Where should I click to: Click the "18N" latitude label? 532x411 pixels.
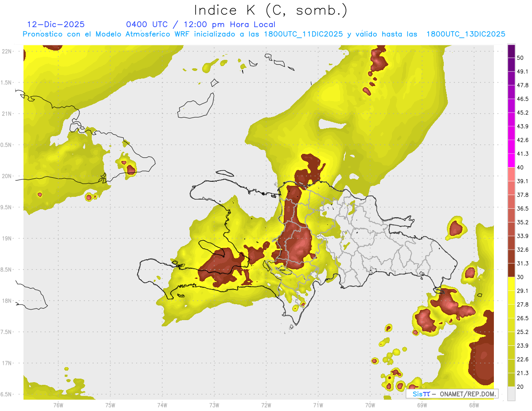click(x=7, y=301)
